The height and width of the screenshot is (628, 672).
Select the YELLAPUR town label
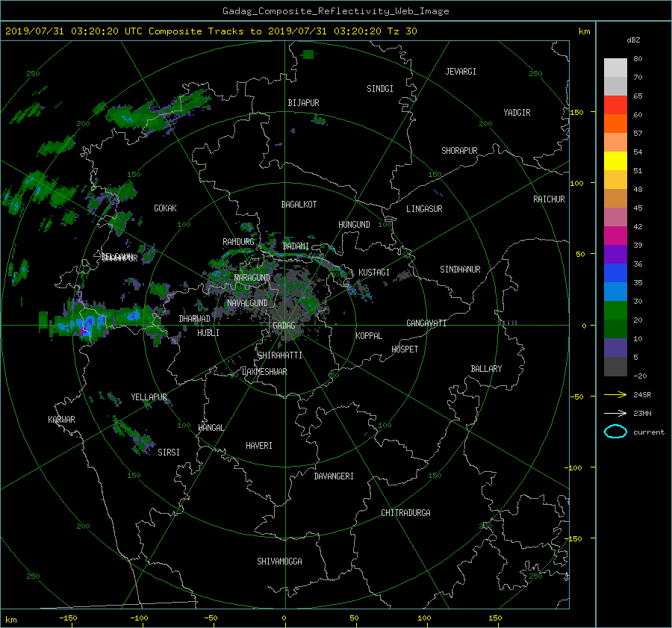[x=149, y=397]
